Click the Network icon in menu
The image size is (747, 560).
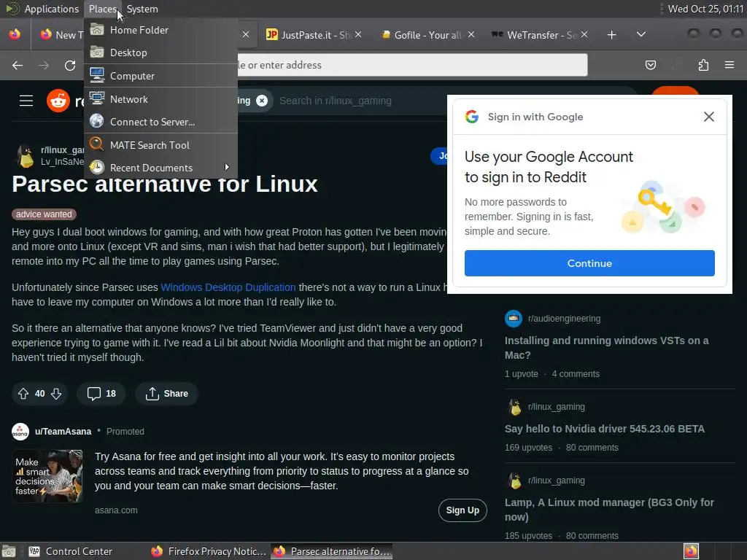click(97, 98)
